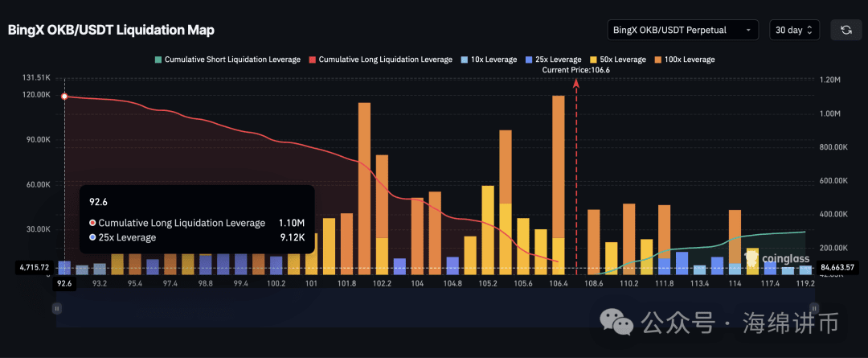
Task: Toggle the 50x Leverage legend item
Action: point(618,60)
